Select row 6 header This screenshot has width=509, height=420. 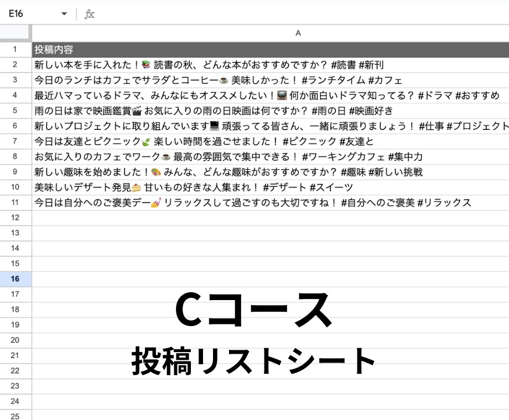pos(15,126)
